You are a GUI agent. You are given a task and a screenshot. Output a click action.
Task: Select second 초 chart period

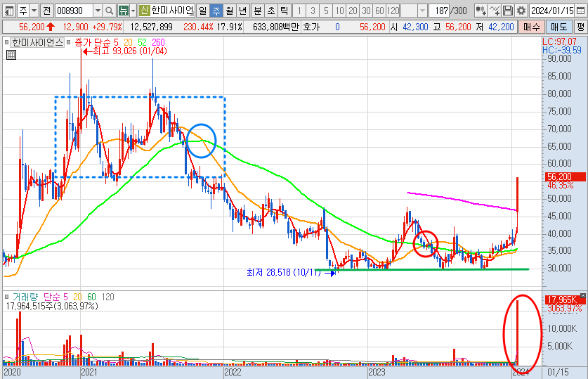click(271, 11)
